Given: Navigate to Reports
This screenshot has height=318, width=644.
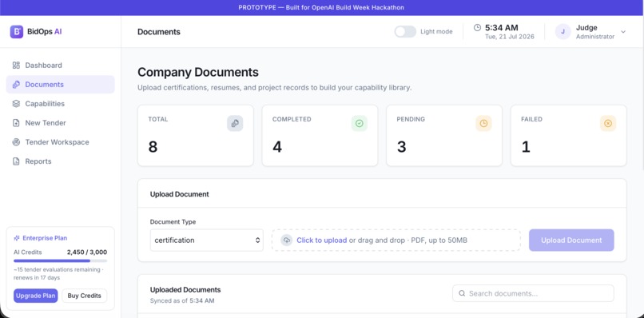Looking at the screenshot, I should [60, 161].
